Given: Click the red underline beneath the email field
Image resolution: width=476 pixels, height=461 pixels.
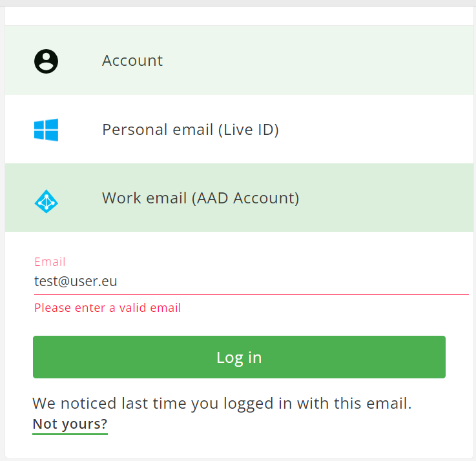Looking at the screenshot, I should click(251, 294).
